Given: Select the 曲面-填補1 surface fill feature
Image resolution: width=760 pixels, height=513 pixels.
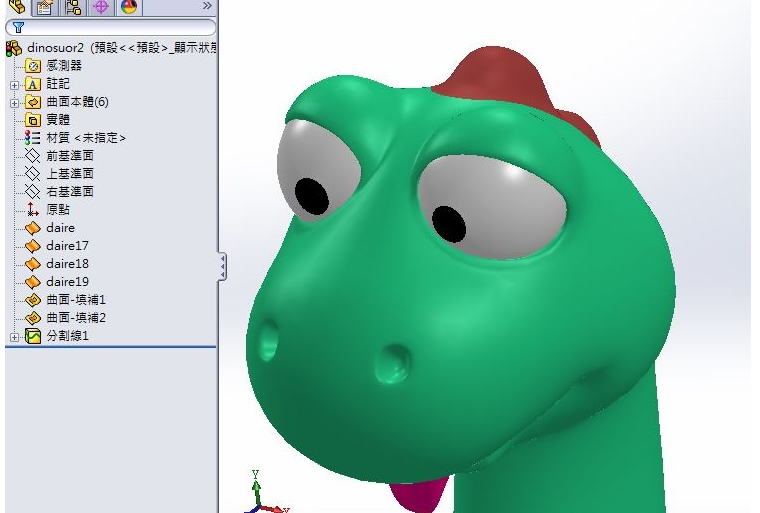Looking at the screenshot, I should 76,300.
